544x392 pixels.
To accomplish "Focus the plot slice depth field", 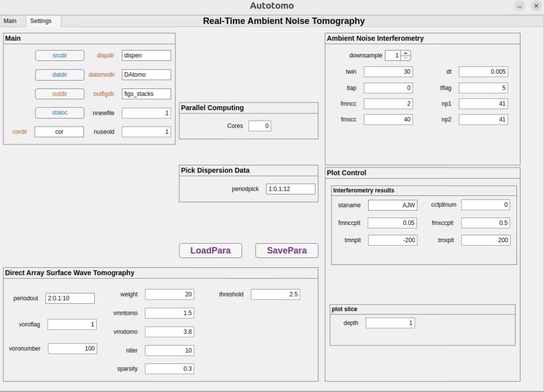I will tap(390, 323).
